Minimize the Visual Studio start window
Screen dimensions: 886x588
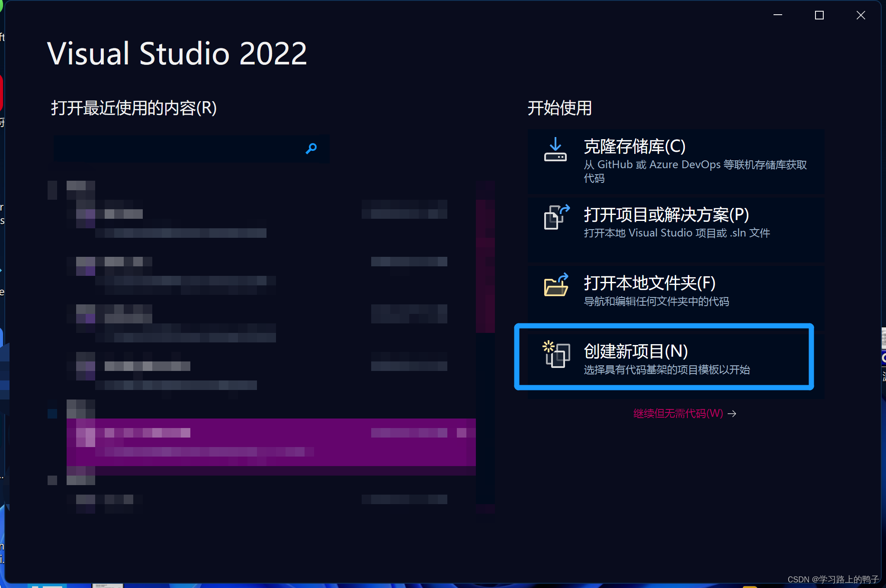point(778,16)
